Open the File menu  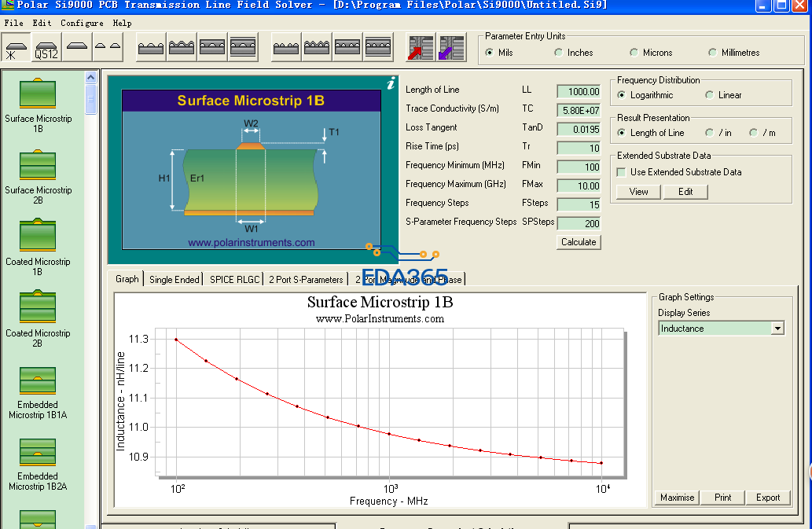coord(13,23)
